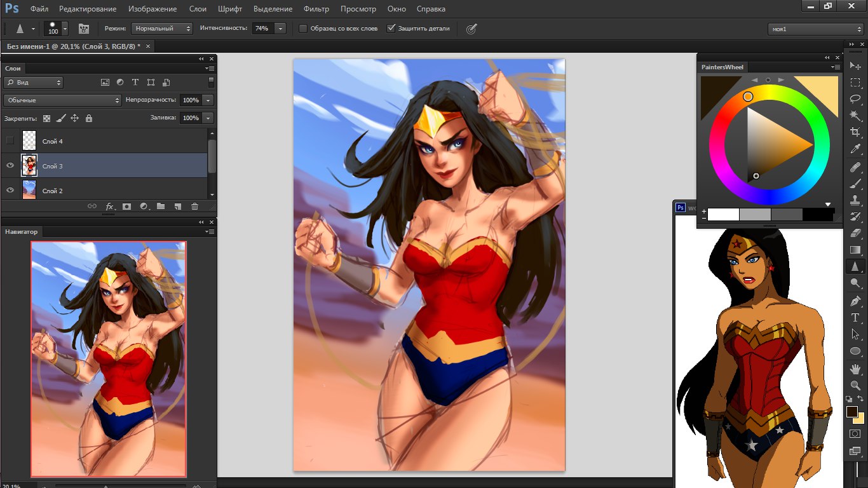The height and width of the screenshot is (488, 868).
Task: Filter layers by type (T) icon
Action: tap(135, 82)
